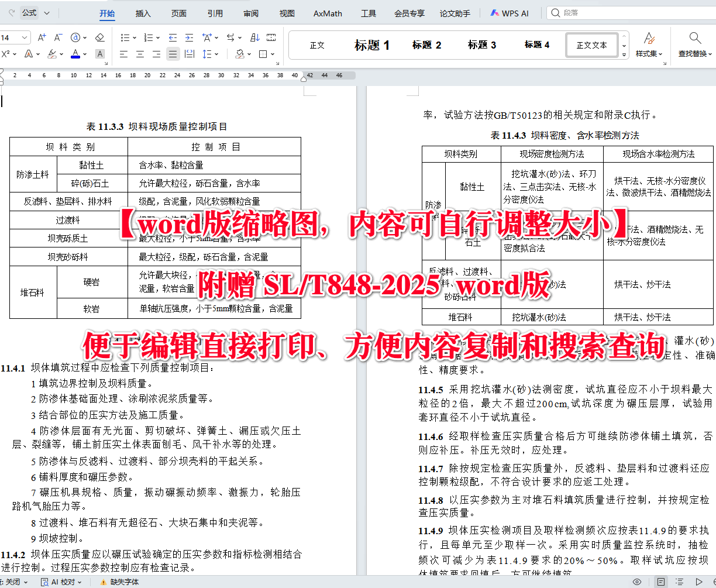This screenshot has height=588, width=716.
Task: Apply the font color to selected text
Action: (x=75, y=54)
